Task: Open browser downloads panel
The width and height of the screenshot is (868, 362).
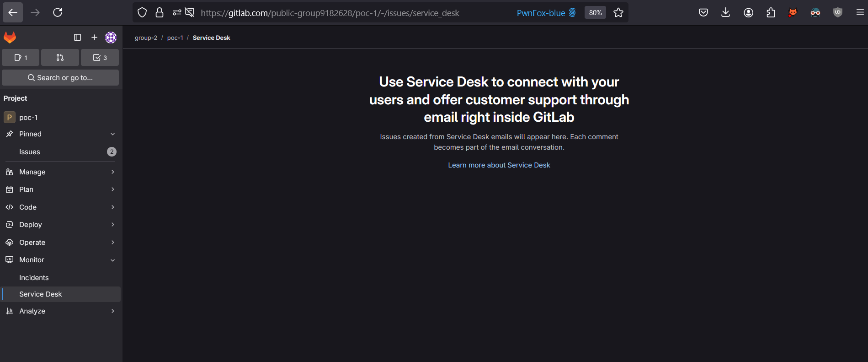Action: coord(725,13)
